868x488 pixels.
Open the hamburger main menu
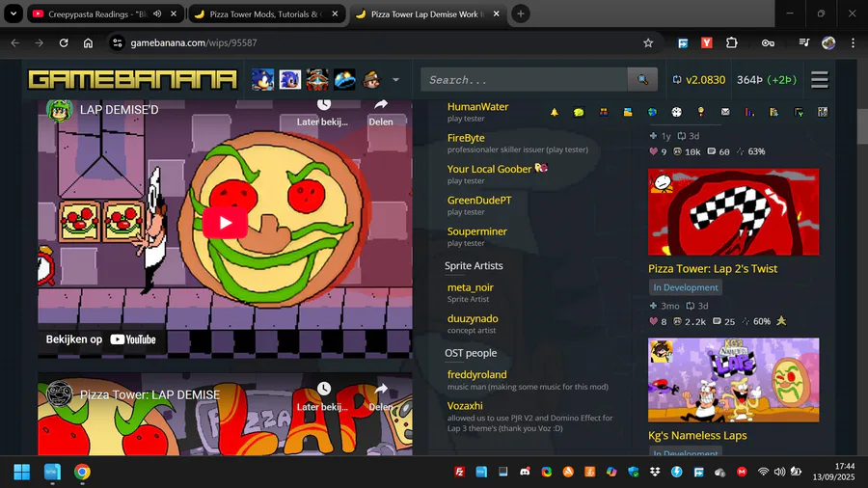tap(820, 80)
